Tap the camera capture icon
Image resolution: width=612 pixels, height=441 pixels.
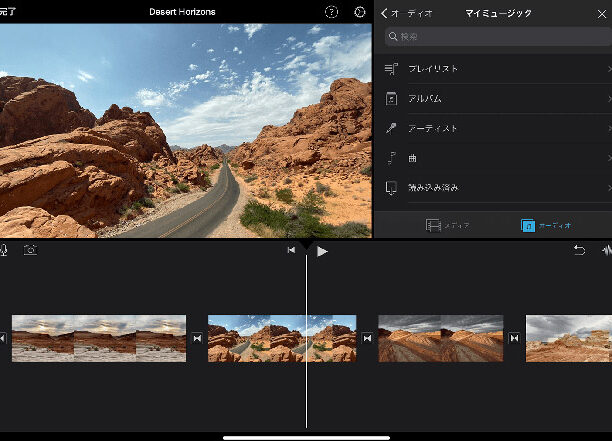(x=30, y=250)
